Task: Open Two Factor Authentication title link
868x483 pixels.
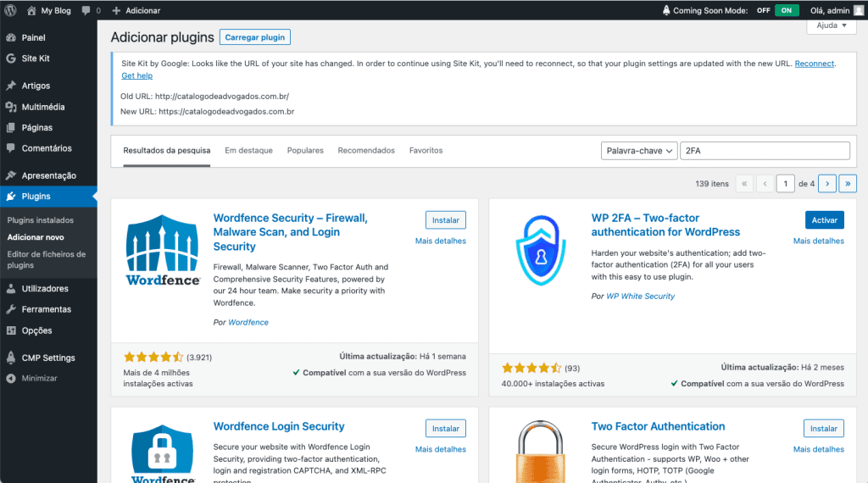Action: click(x=658, y=426)
